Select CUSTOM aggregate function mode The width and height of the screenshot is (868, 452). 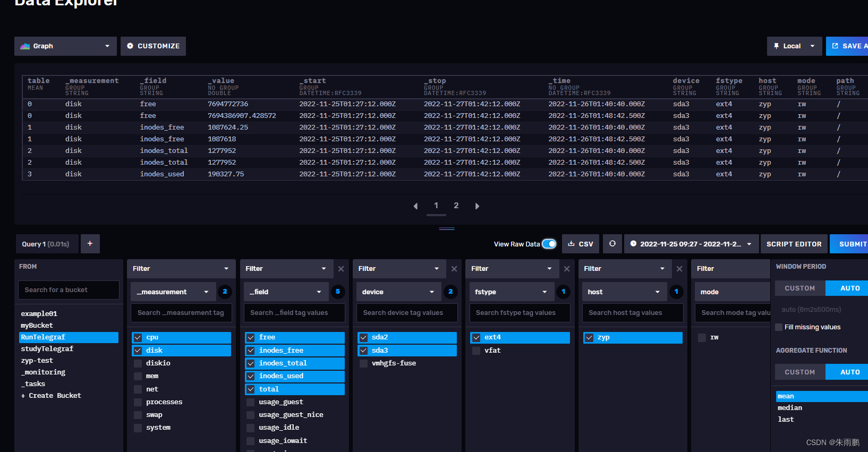click(x=799, y=372)
